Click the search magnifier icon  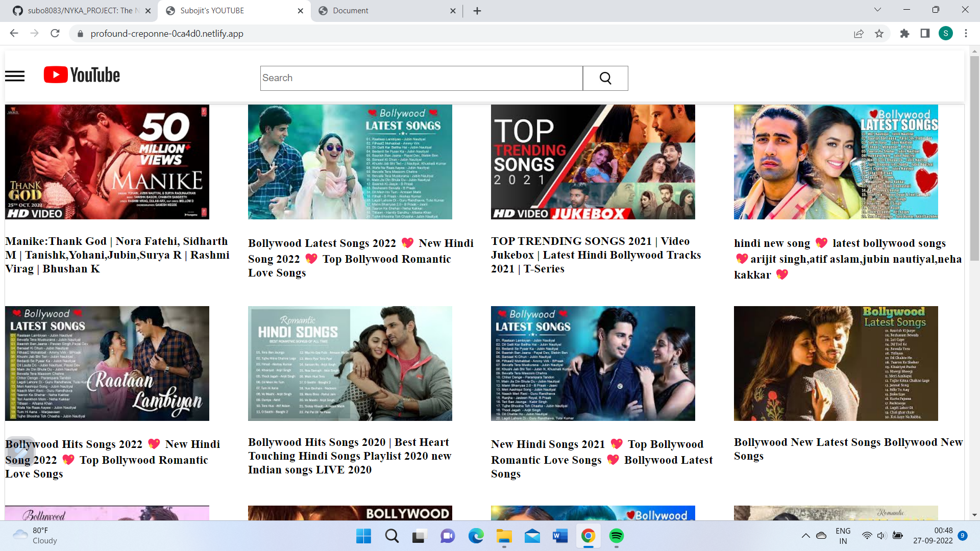[x=605, y=78]
